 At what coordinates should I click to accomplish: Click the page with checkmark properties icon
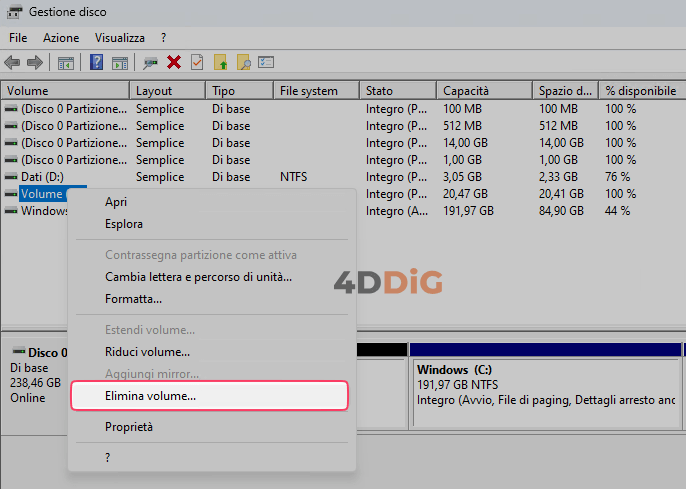(197, 63)
